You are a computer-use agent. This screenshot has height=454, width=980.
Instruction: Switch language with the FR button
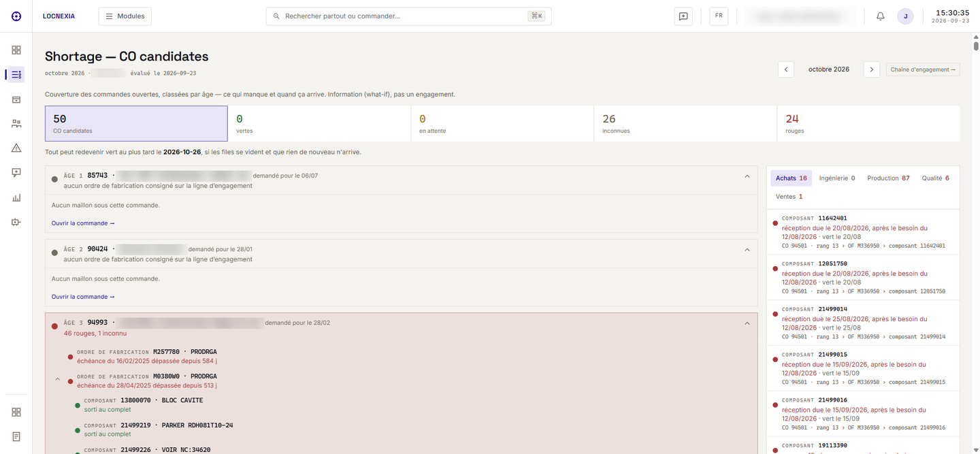click(719, 16)
